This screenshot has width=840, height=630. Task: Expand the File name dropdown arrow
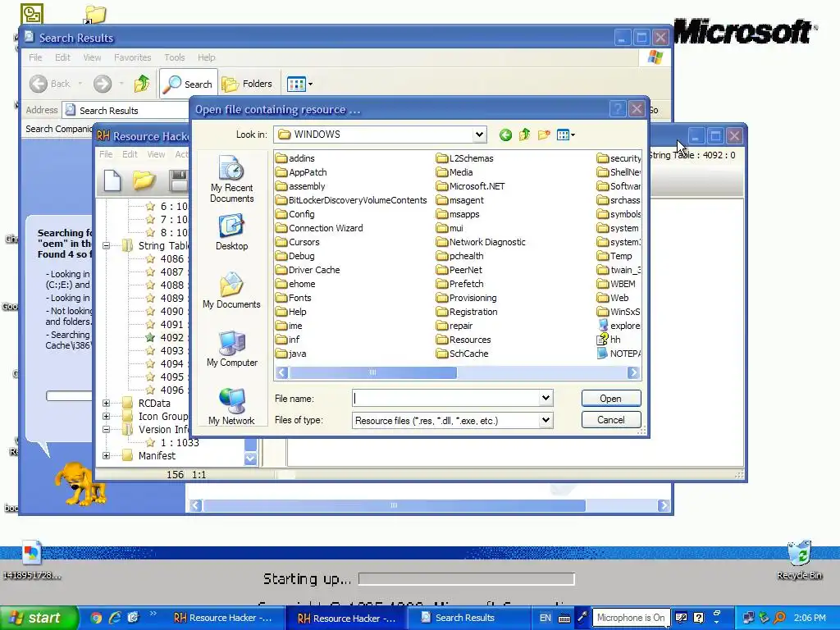point(546,398)
